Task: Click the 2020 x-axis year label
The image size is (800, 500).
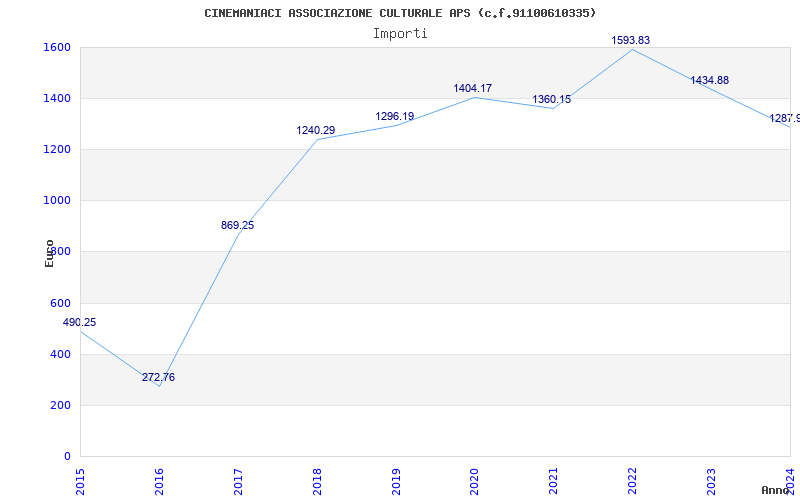Action: click(474, 481)
